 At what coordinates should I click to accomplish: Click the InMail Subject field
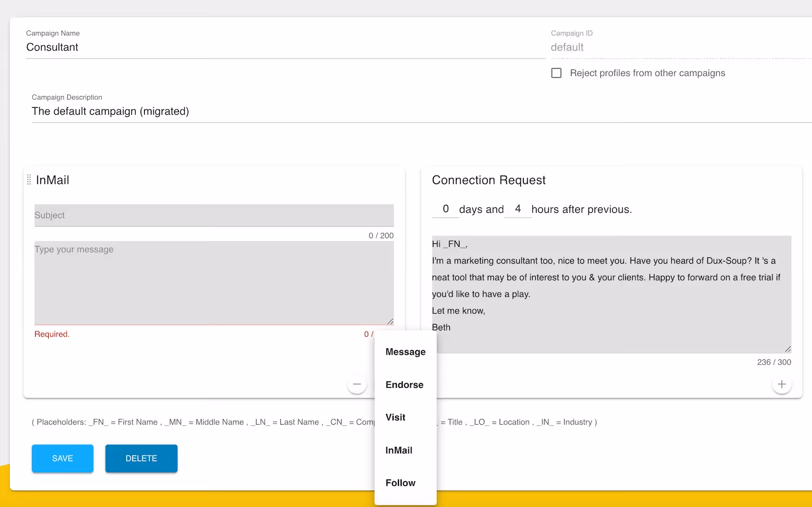coord(214,216)
